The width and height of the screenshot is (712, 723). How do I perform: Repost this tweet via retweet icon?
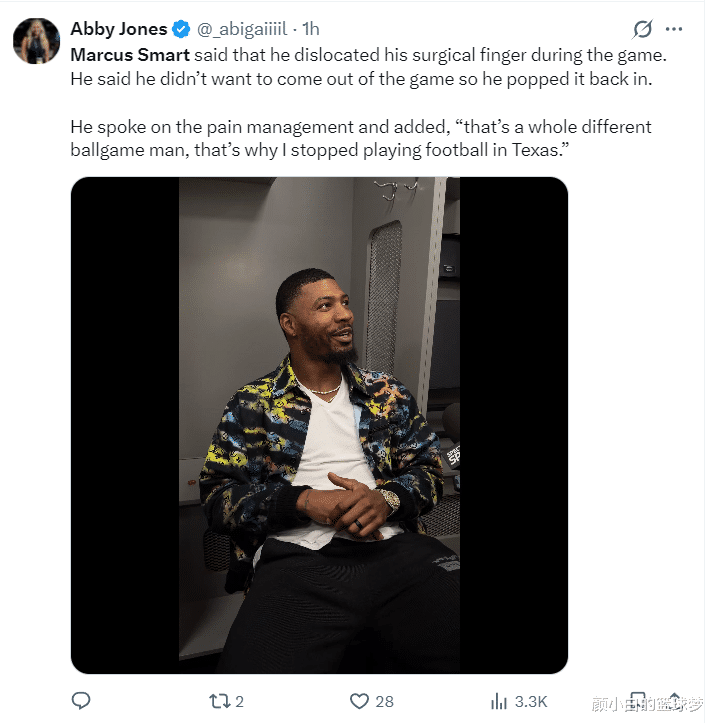(216, 701)
